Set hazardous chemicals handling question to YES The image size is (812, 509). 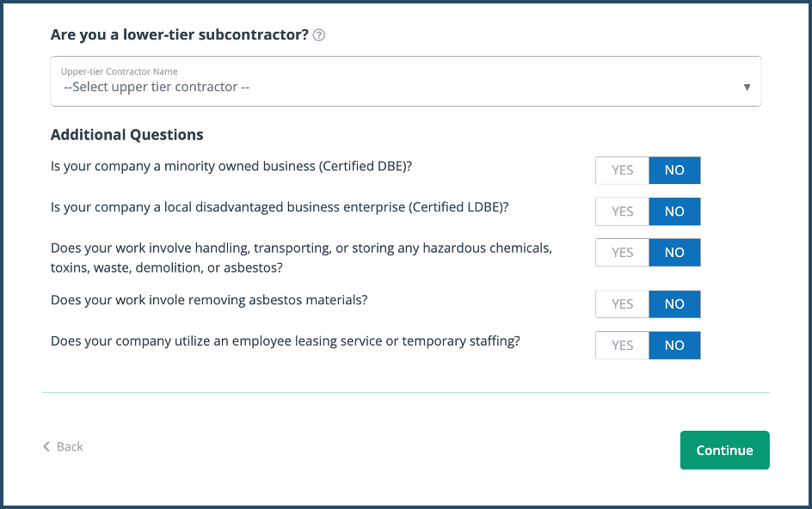622,253
